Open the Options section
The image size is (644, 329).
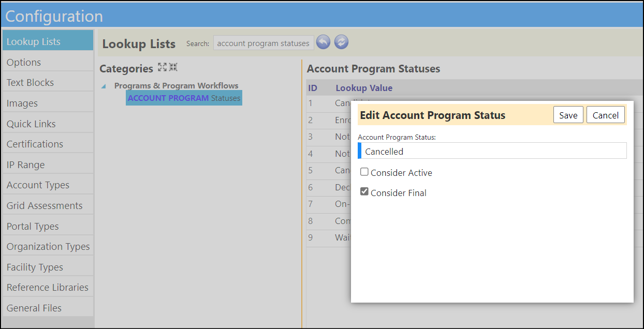(48, 62)
